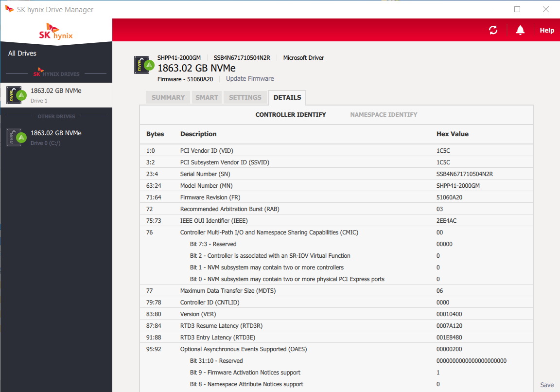Select Maximum Data Transfer Size (MDTS) row
Image resolution: width=560 pixels, height=392 pixels.
tap(336, 291)
